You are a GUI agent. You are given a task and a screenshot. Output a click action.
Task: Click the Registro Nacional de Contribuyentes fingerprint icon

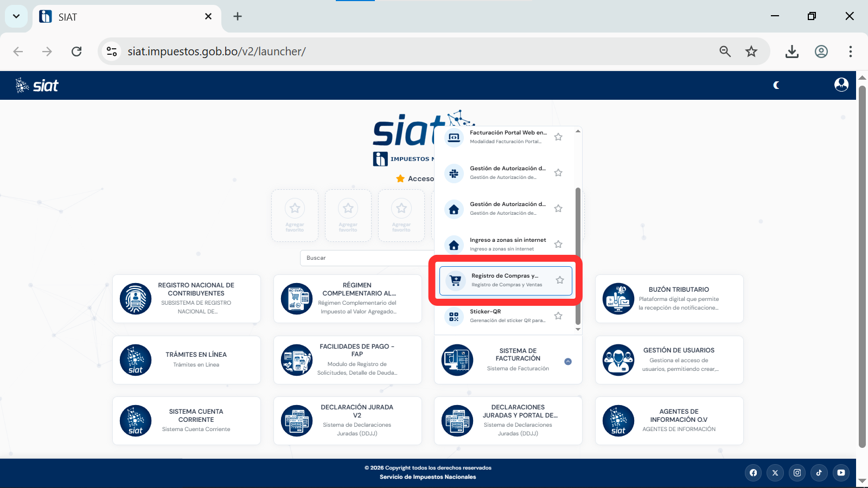[136, 299]
